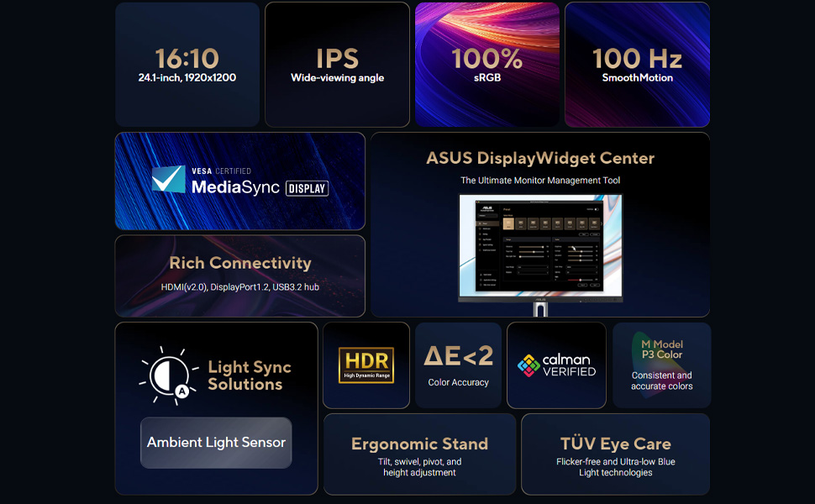Click the VESA Certified checkmark logo
Viewport: 815px width, 504px height.
168,179
